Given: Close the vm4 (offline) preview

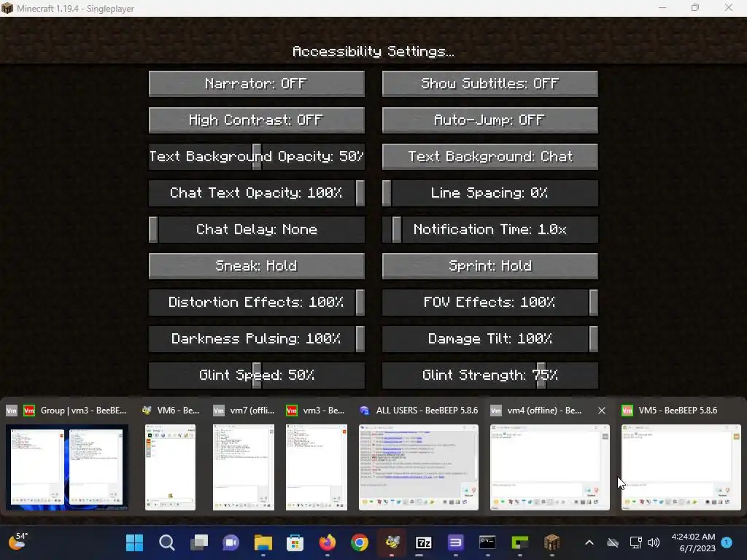Looking at the screenshot, I should click(602, 411).
